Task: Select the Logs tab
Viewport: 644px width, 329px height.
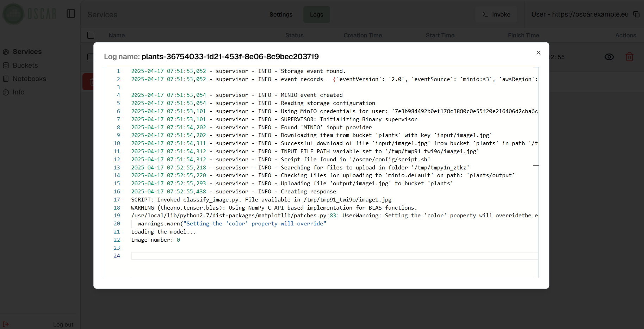Action: (x=316, y=14)
